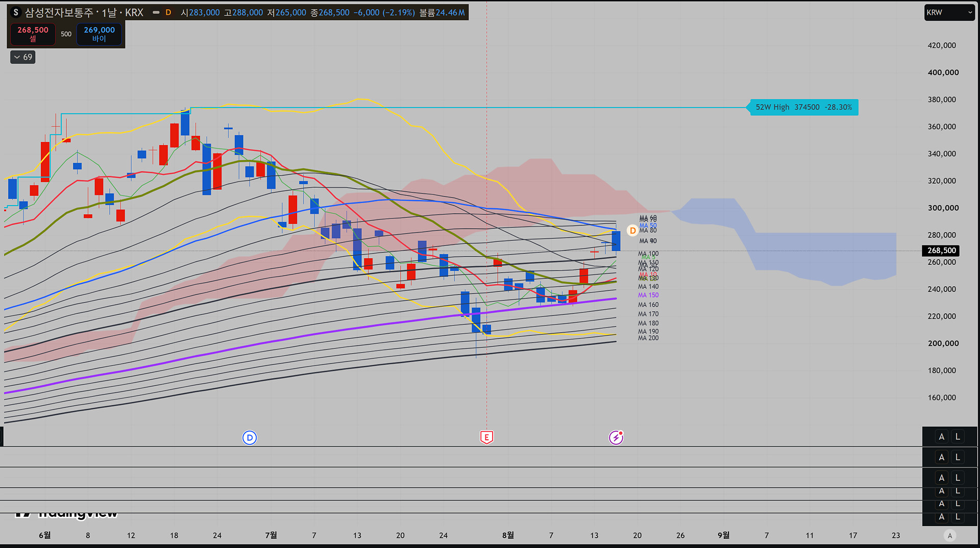
Task: Click the spread value 500
Action: pyautogui.click(x=66, y=34)
